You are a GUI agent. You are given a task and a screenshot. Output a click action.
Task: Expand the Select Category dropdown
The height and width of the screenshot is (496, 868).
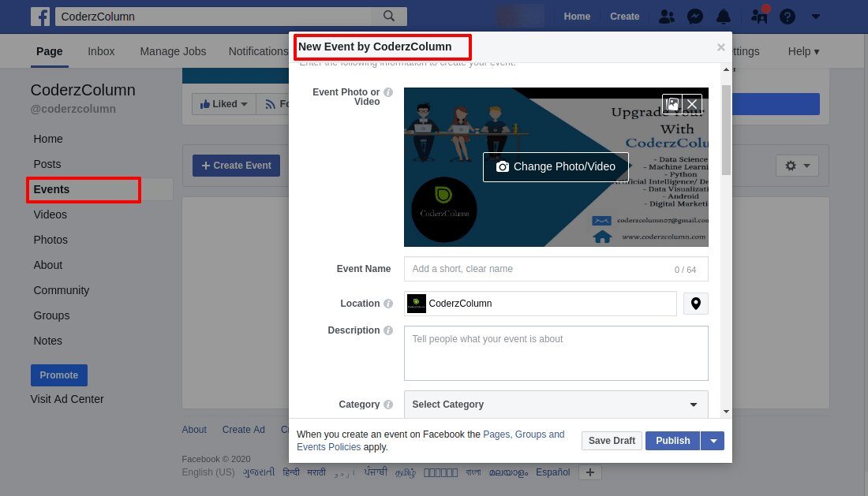(556, 405)
